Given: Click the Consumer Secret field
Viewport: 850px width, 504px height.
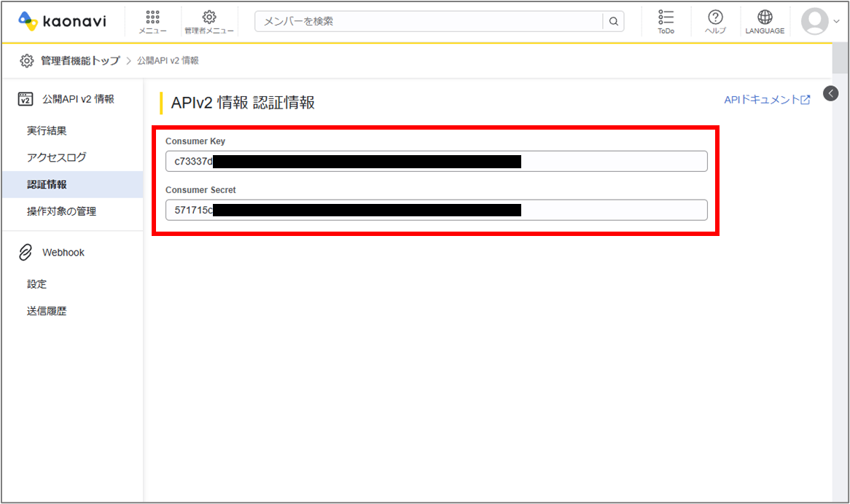Looking at the screenshot, I should pyautogui.click(x=437, y=210).
